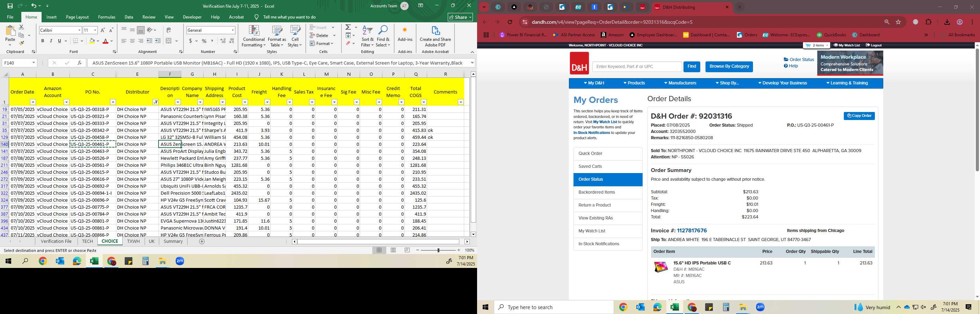Click the Cut scissors icon in Excel
Image resolution: width=980 pixels, height=314 pixels.
tap(21, 27)
